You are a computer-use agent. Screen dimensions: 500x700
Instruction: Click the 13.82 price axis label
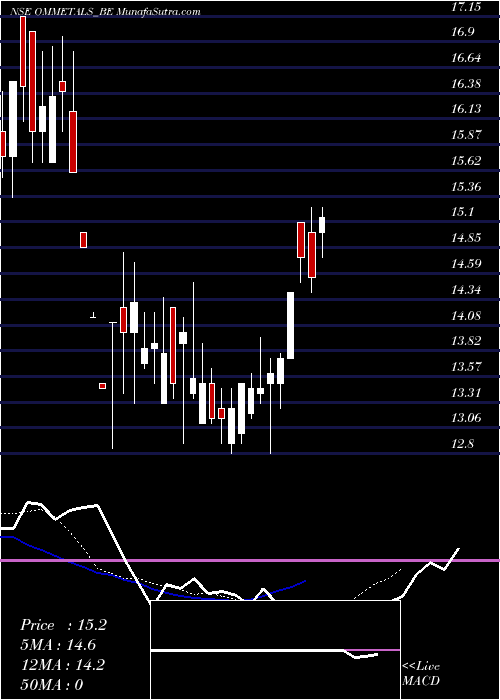point(466,341)
